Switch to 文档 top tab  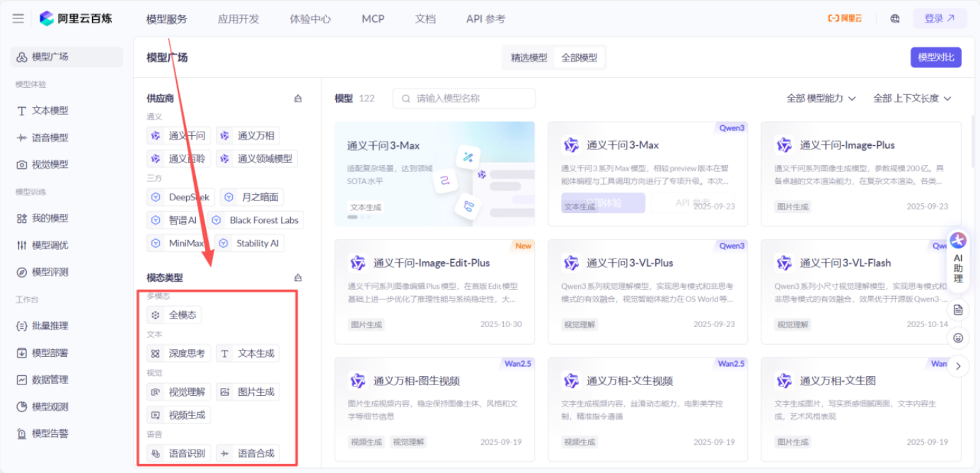425,18
